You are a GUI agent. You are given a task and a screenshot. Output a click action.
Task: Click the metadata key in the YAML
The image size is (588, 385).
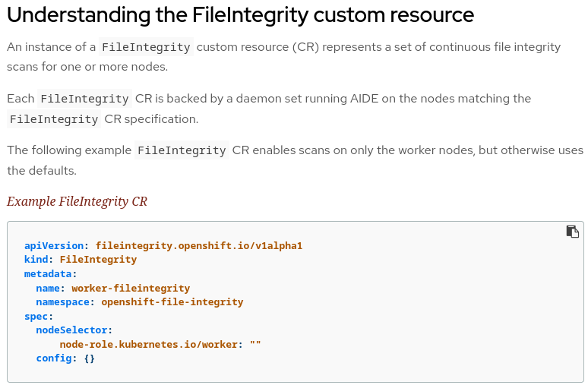pos(48,273)
